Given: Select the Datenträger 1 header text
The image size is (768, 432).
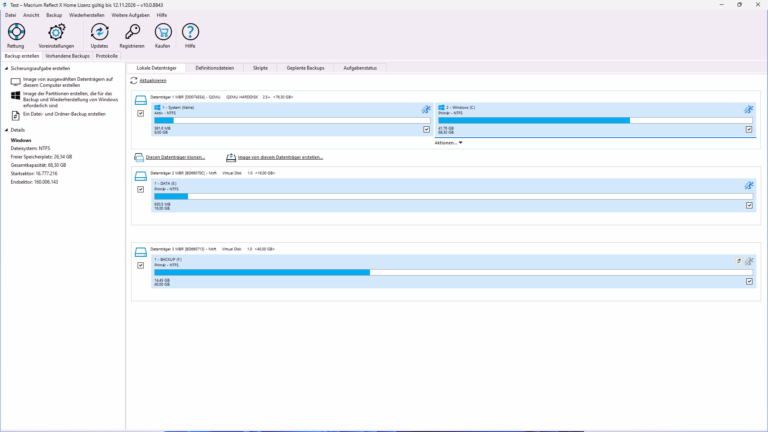Looking at the screenshot, I should tap(221, 97).
